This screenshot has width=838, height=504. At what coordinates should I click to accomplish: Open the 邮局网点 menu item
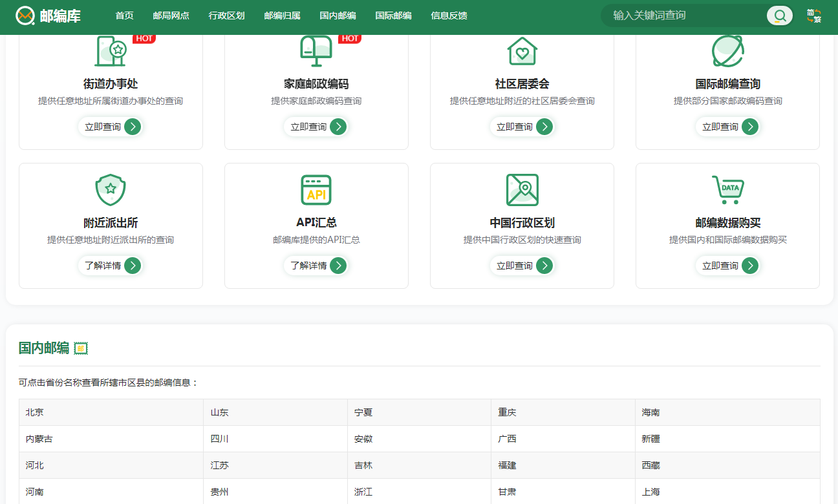click(171, 16)
